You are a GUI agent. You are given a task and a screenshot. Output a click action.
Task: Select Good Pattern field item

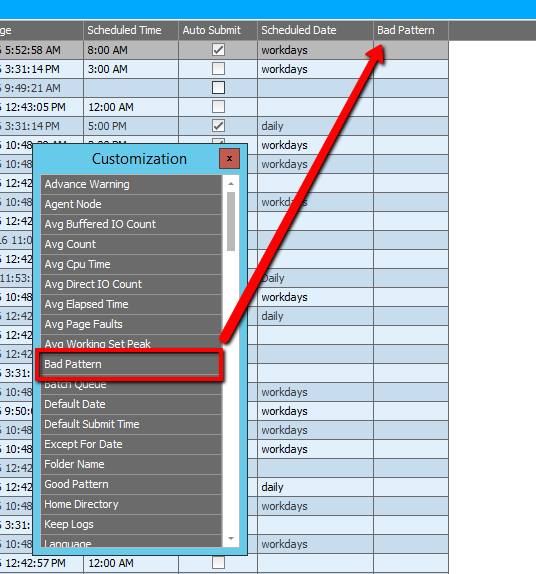(x=131, y=484)
